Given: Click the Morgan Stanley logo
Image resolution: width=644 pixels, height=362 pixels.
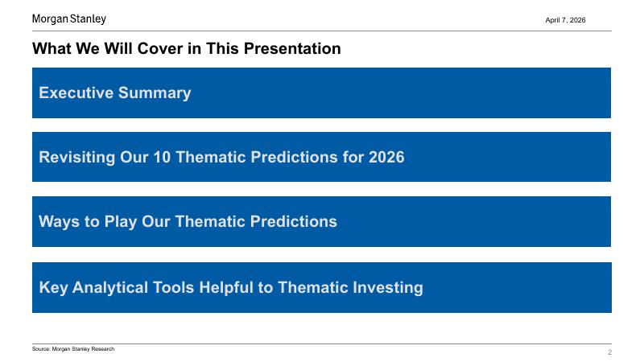Looking at the screenshot, I should (68, 19).
